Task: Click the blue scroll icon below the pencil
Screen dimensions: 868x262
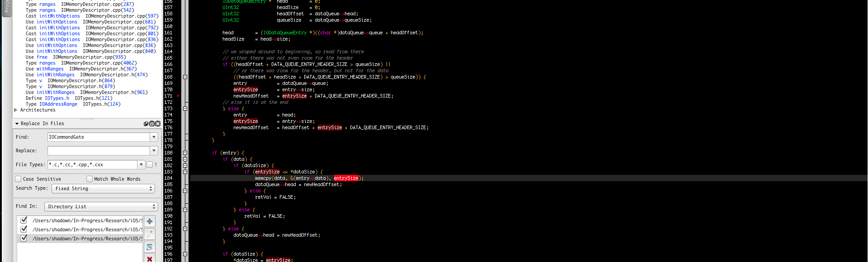Action: (x=150, y=247)
